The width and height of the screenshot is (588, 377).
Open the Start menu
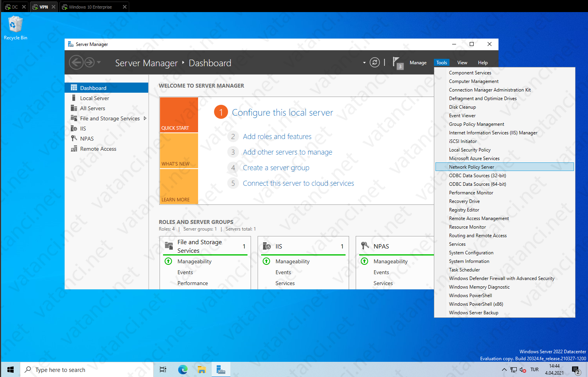(10, 369)
